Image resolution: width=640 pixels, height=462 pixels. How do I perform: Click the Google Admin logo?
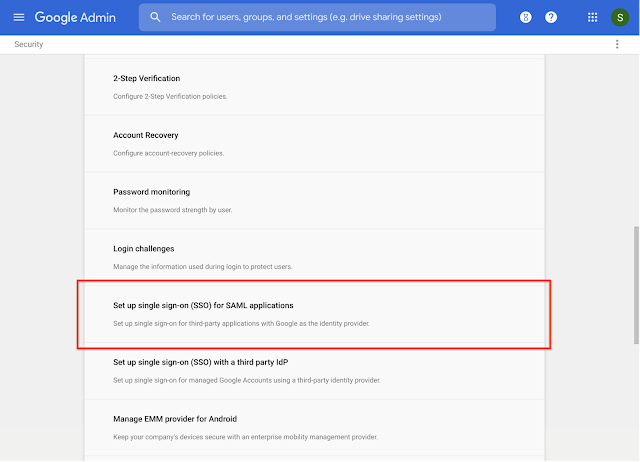pos(75,17)
